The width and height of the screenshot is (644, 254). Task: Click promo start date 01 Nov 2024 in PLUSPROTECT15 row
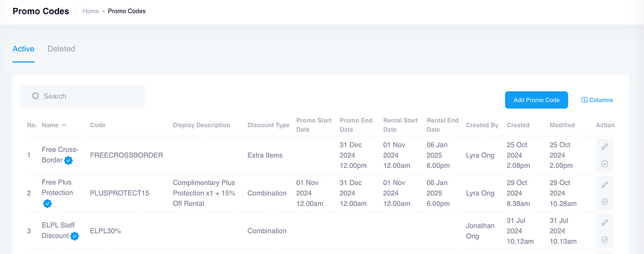[310, 193]
